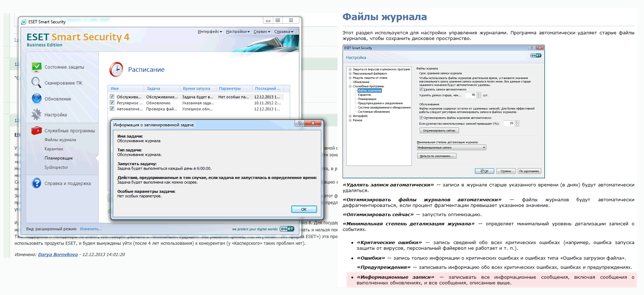This screenshot has height=295, width=644.
Task: Open the Настройки dropdown menu
Action: point(238,31)
